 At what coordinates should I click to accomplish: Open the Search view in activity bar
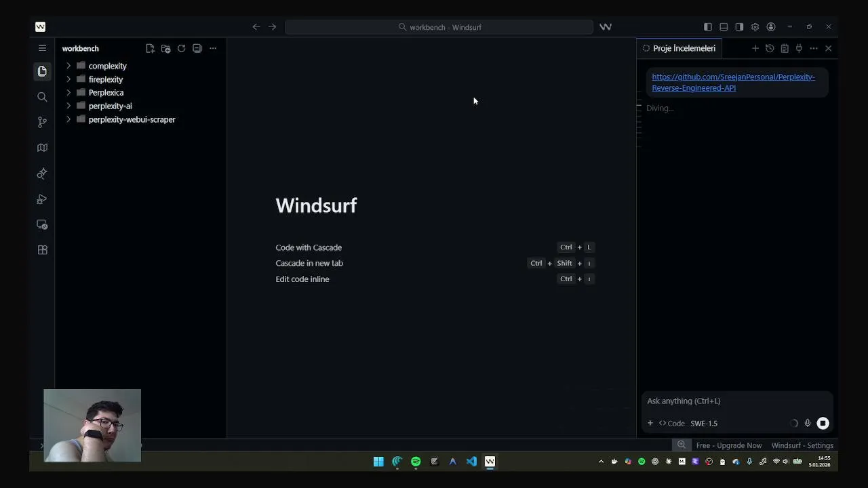coord(42,97)
